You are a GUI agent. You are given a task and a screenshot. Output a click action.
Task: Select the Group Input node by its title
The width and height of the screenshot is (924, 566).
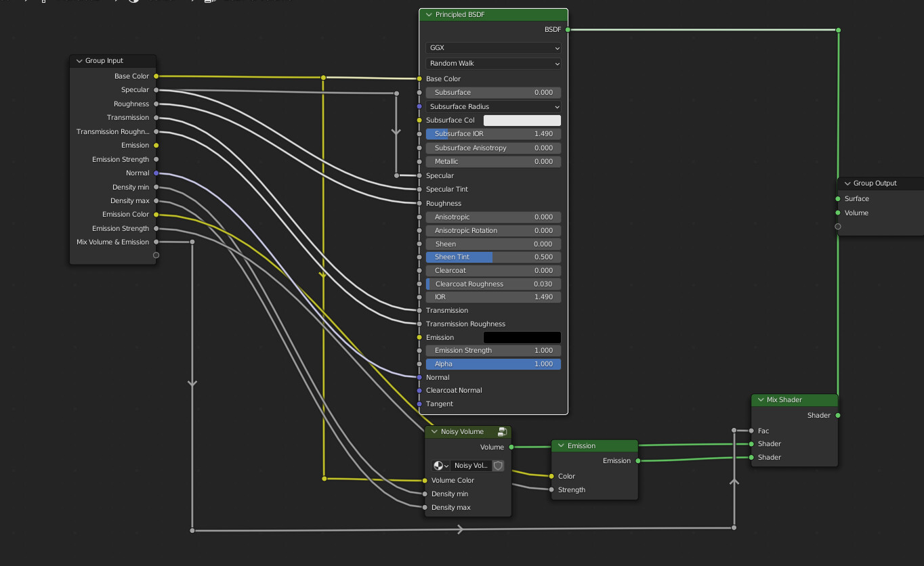click(x=104, y=61)
